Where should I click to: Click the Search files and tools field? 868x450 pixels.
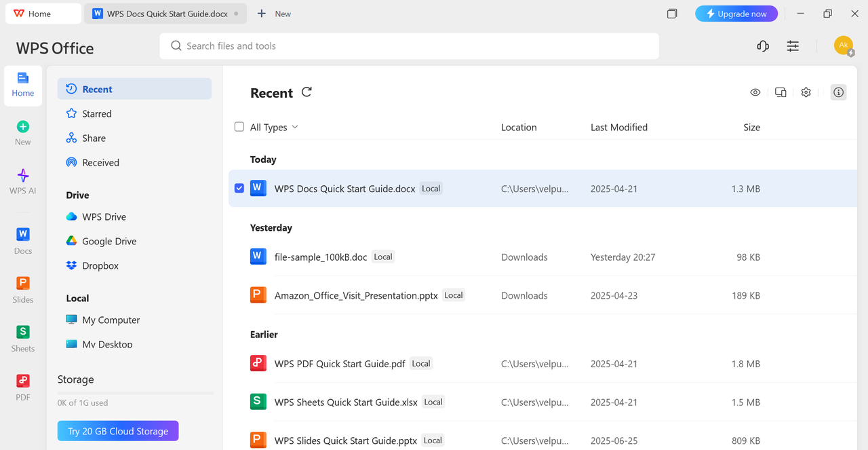coord(410,46)
